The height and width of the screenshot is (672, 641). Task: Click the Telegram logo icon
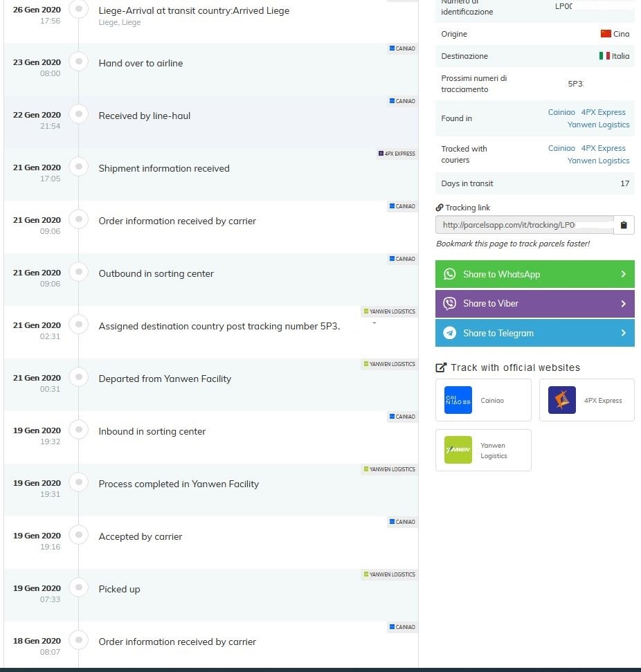point(449,333)
